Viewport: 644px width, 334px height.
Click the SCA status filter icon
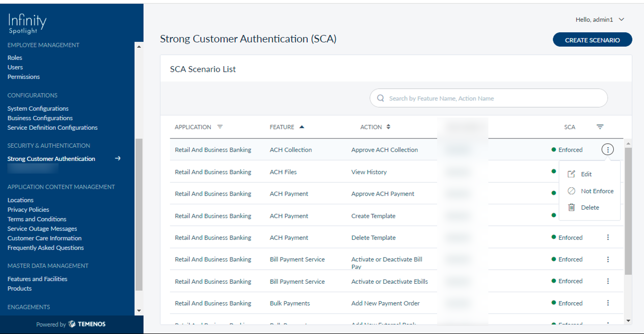pyautogui.click(x=600, y=127)
